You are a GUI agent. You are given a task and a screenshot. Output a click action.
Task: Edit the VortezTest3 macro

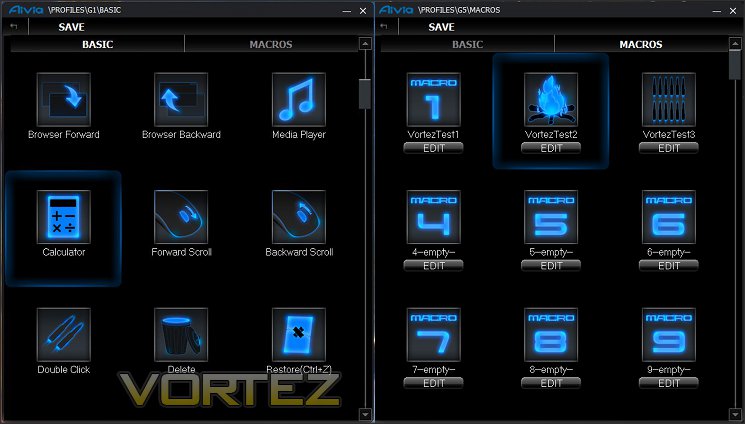[x=669, y=148]
